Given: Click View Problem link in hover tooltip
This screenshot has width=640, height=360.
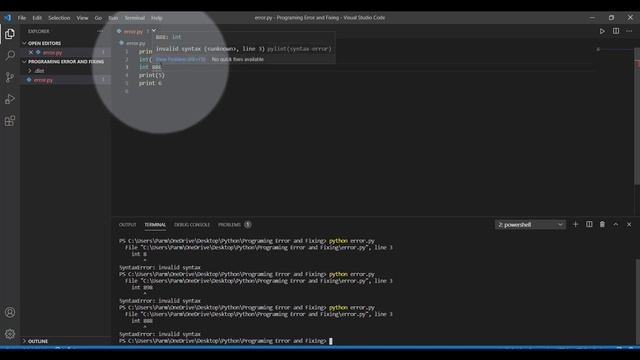Looking at the screenshot, I should coord(180,59).
